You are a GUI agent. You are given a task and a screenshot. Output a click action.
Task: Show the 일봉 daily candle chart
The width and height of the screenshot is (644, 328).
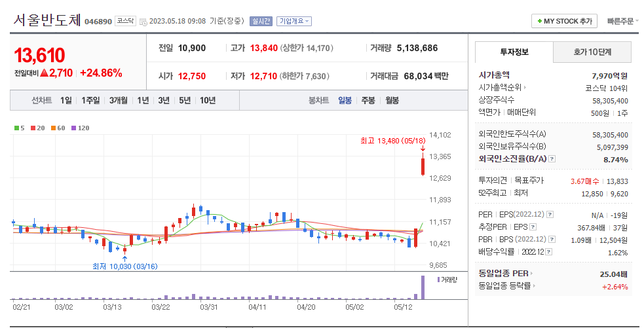point(345,101)
